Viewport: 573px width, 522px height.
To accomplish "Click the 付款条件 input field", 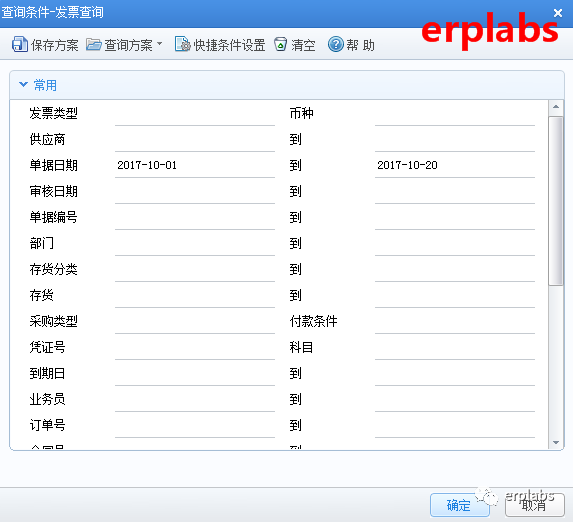I will 455,322.
